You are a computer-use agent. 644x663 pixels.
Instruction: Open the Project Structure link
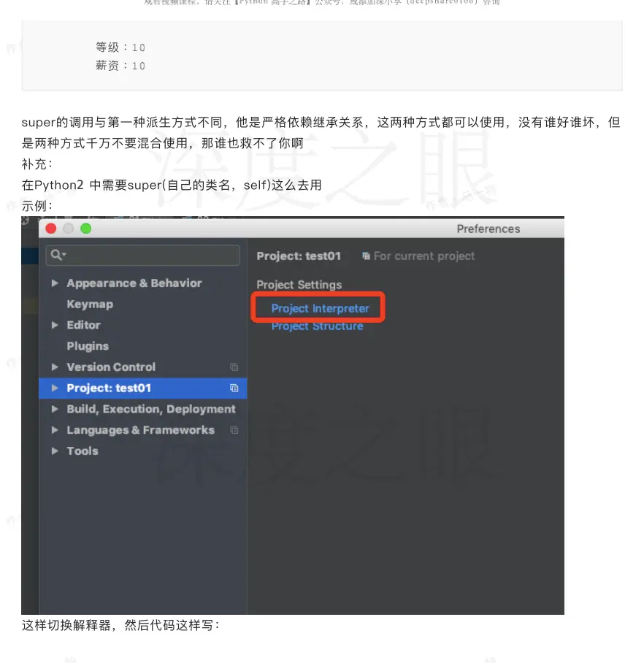317,326
